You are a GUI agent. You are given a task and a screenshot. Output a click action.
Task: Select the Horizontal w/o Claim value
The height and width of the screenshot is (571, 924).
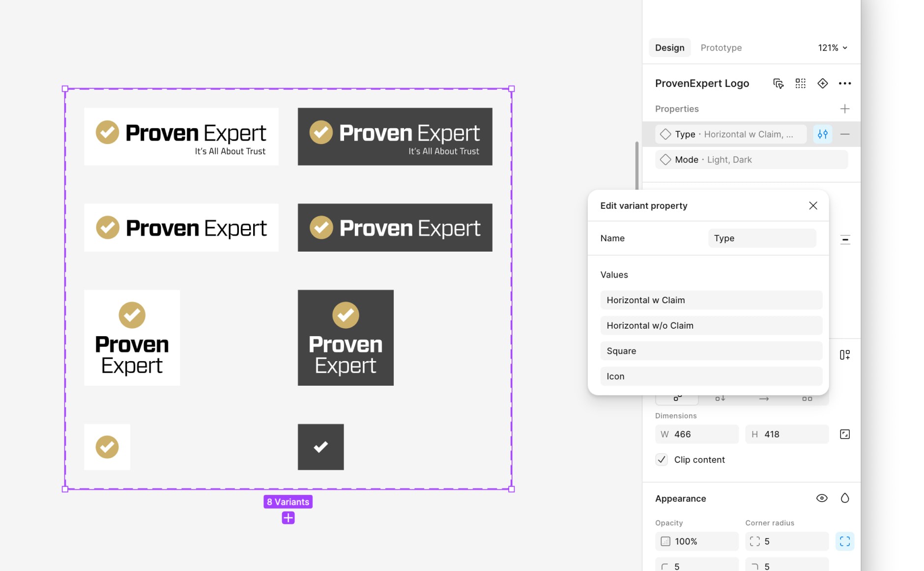[x=711, y=326]
